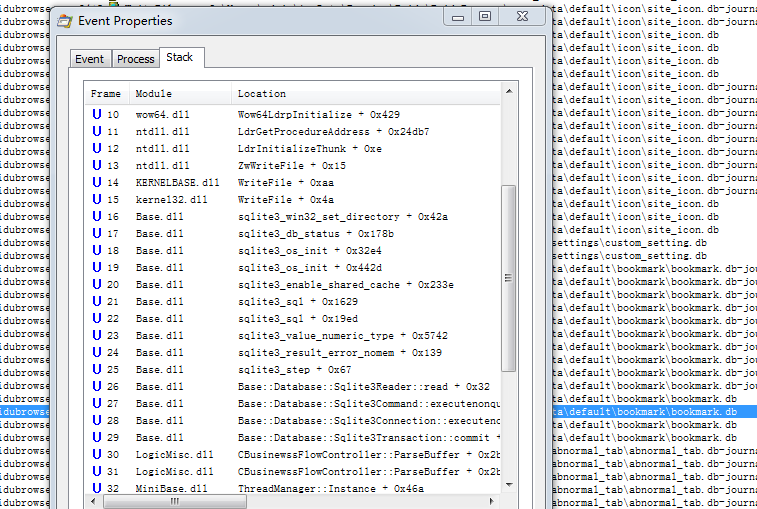Viewport: 757px width, 509px height.
Task: Select the 'kernel32.dll' module cell
Action: [x=171, y=199]
